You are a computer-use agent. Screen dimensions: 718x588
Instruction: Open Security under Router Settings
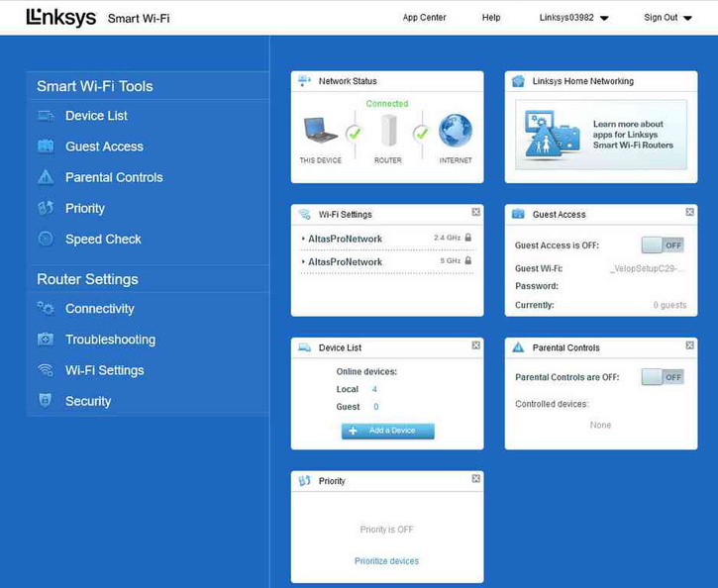pyautogui.click(x=88, y=401)
